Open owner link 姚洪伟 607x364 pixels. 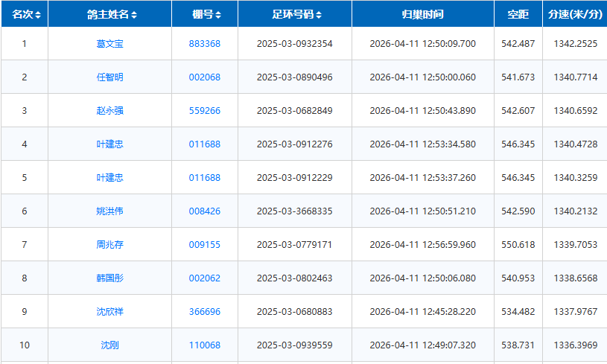coord(110,211)
